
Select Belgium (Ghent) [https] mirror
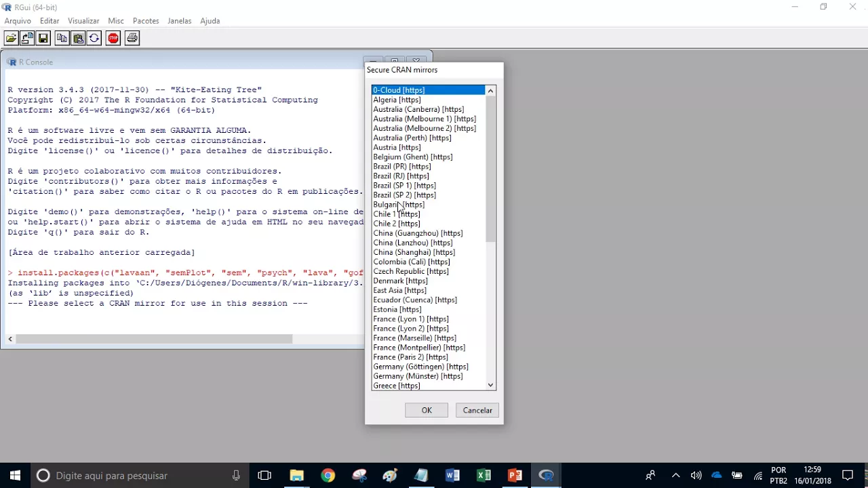tap(428, 157)
